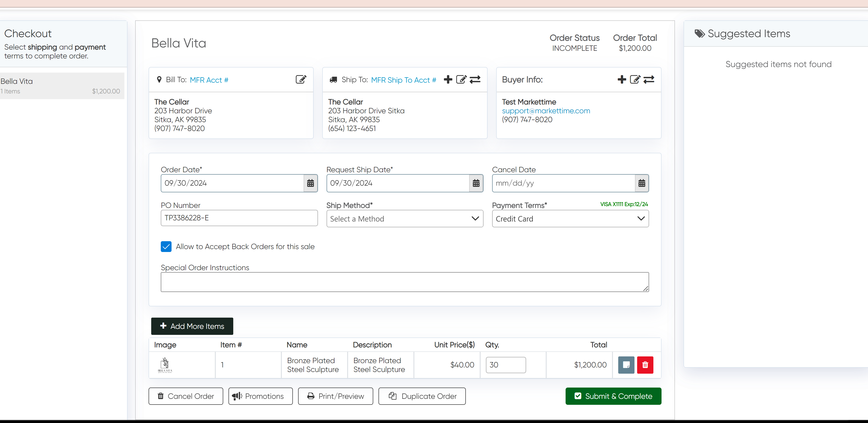Open the Payment Terms dropdown
Screen dimensions: 868x423
point(570,219)
